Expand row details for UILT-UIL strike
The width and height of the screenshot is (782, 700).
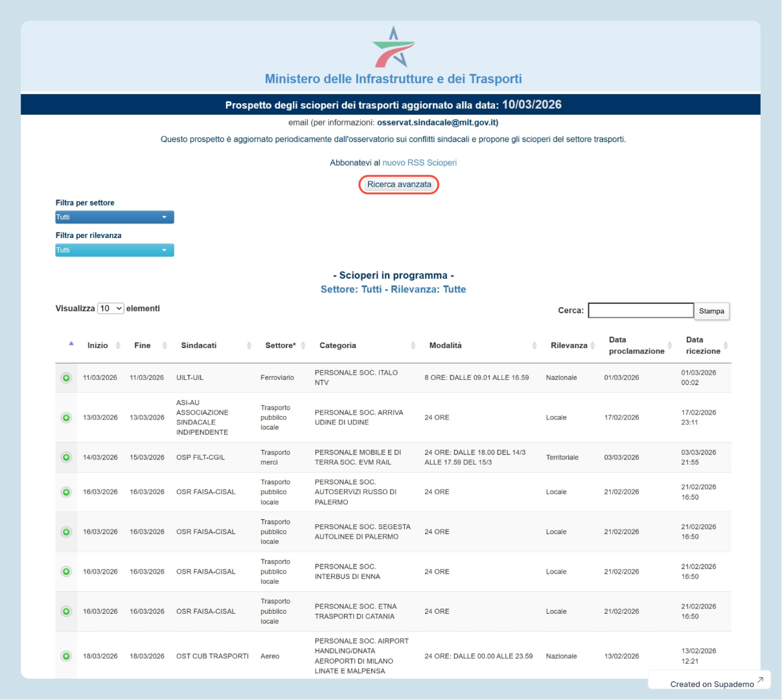click(66, 378)
